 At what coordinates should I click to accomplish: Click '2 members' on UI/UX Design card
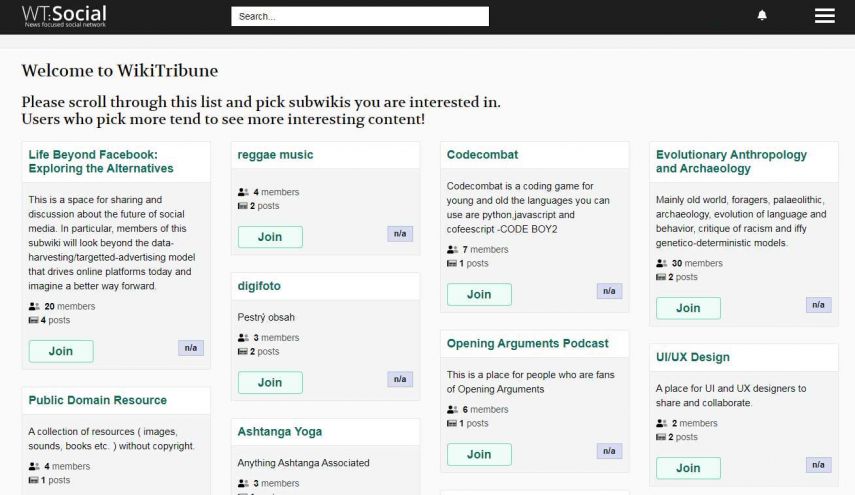[x=695, y=424]
